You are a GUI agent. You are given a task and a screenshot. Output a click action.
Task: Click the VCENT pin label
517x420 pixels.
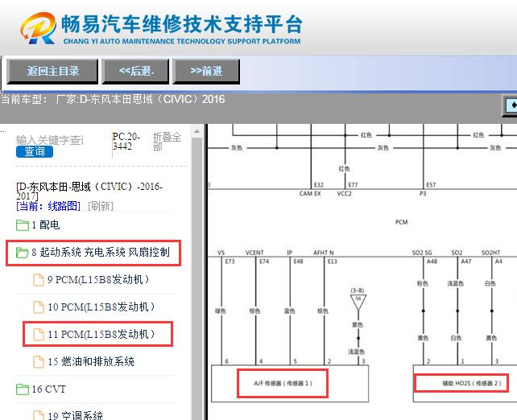[x=254, y=253]
